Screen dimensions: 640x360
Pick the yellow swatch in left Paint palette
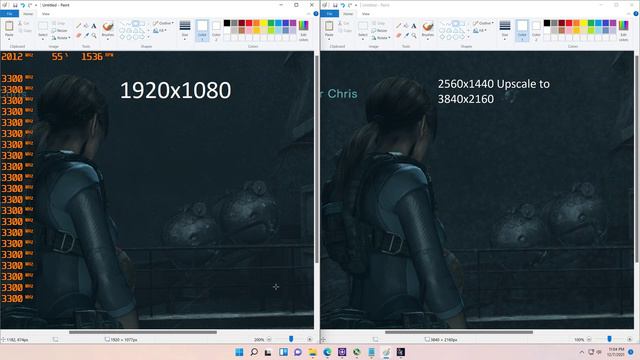click(264, 23)
